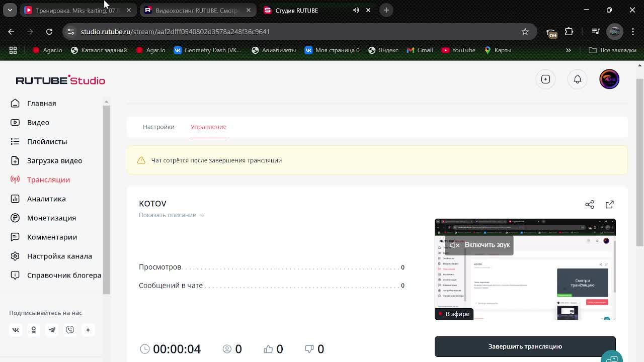The height and width of the screenshot is (362, 644).
Task: Show more bookmarks with the chevron
Action: pyautogui.click(x=569, y=50)
